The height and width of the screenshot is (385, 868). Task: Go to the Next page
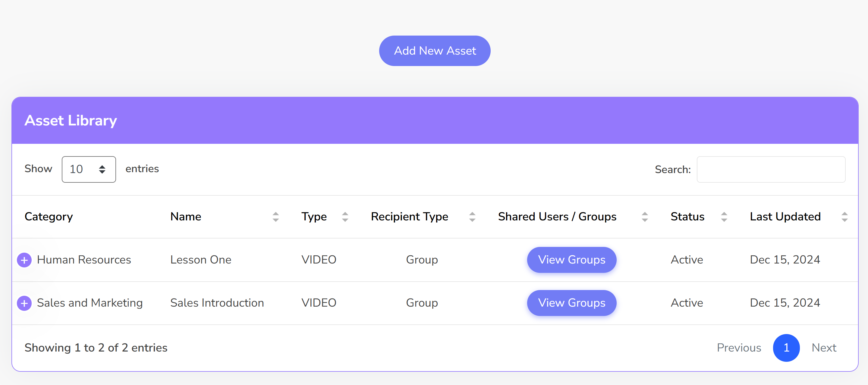tap(823, 348)
